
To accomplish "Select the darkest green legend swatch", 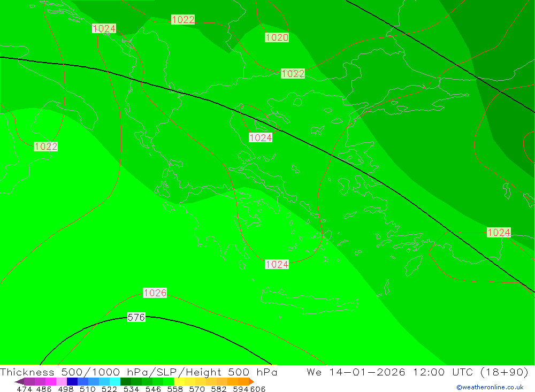I will point(126,381).
